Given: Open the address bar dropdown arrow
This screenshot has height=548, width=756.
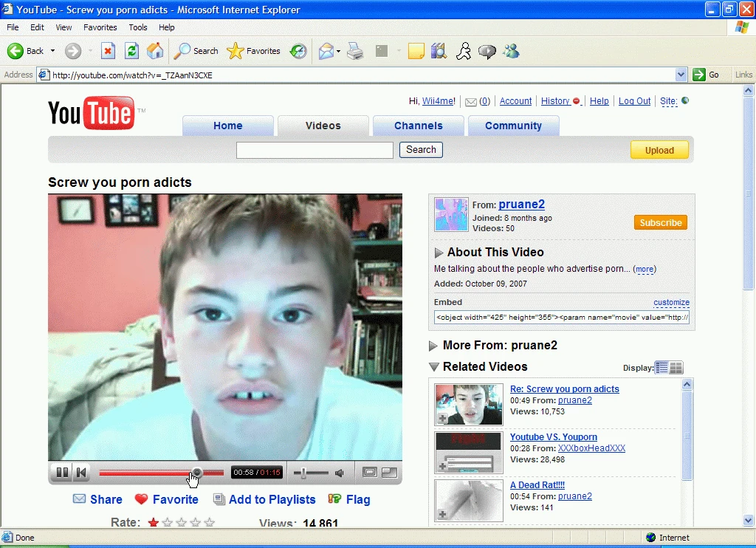Looking at the screenshot, I should 681,75.
